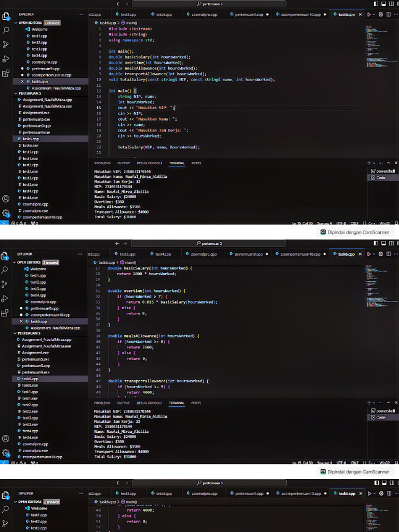Click the Run Code play icon in the first window
The image size is (399, 532).
pos(369,15)
